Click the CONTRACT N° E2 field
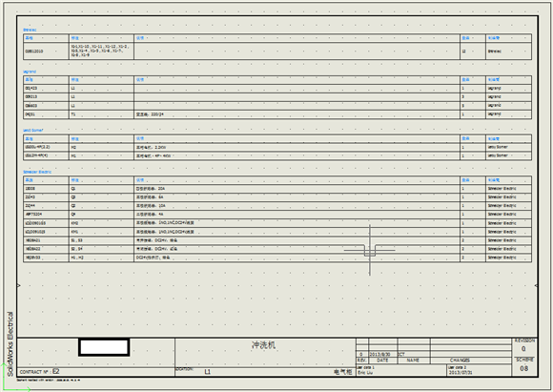This screenshot has height=392, width=553. [40, 372]
